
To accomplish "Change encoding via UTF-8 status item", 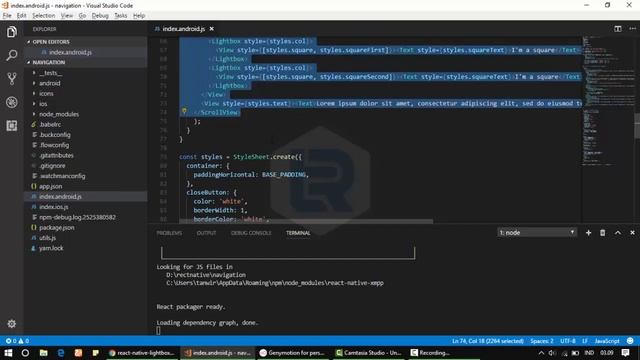I will [x=567, y=341].
